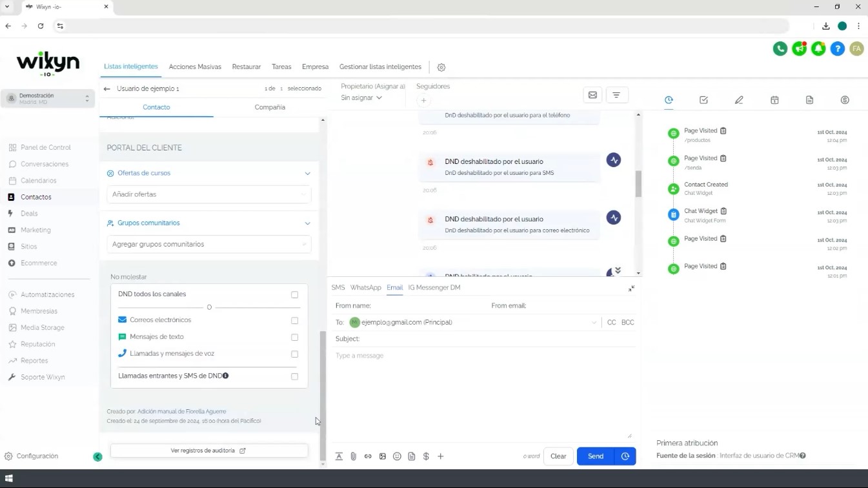Click the Type a message field

pos(484,394)
